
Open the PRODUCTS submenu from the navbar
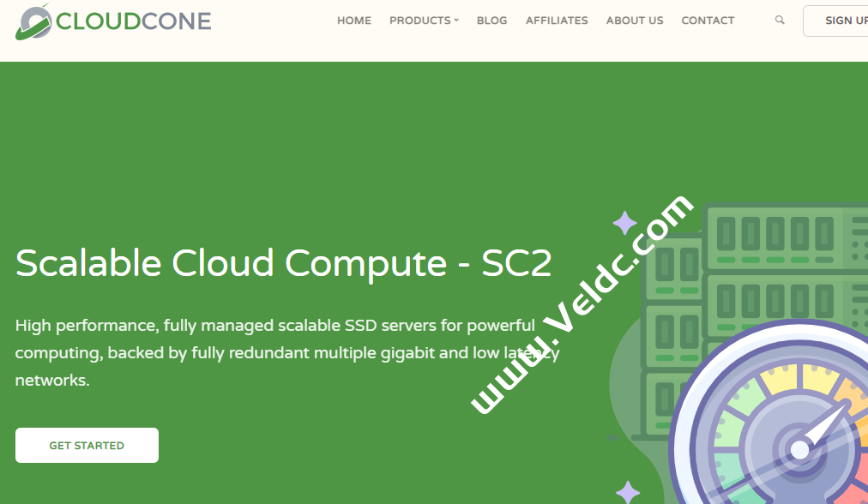(419, 20)
